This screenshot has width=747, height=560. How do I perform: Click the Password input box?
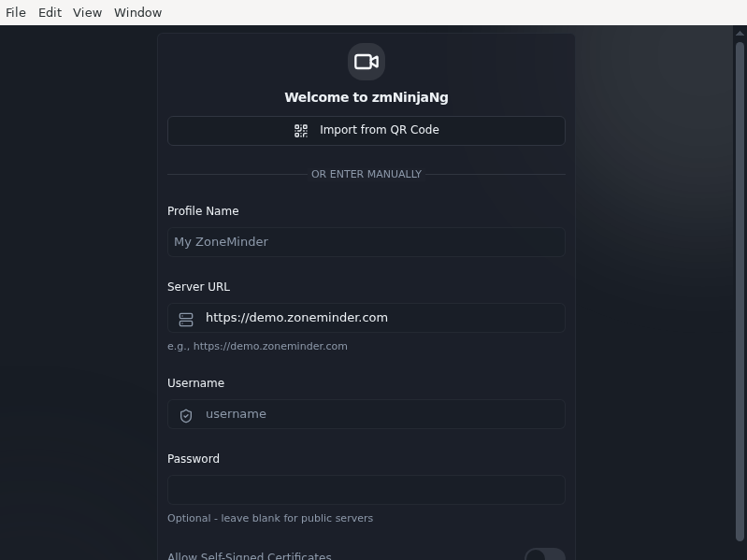(x=366, y=490)
